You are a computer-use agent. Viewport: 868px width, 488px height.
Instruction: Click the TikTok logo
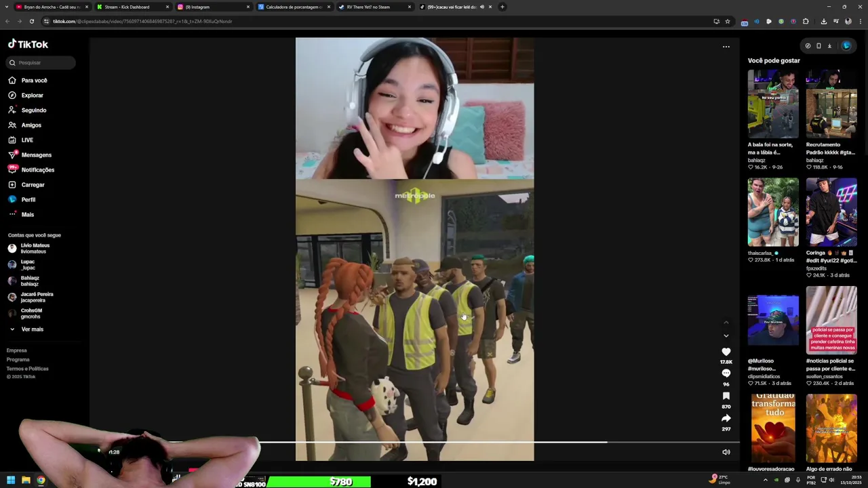point(28,44)
